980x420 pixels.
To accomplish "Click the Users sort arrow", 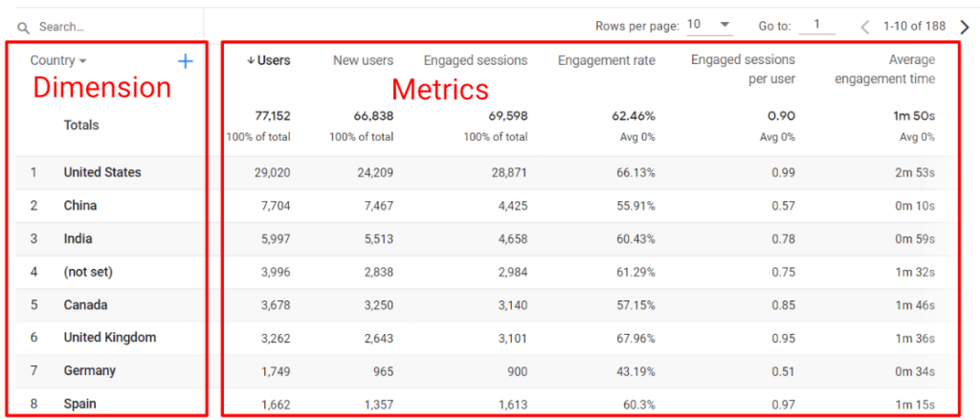I will coord(251,60).
